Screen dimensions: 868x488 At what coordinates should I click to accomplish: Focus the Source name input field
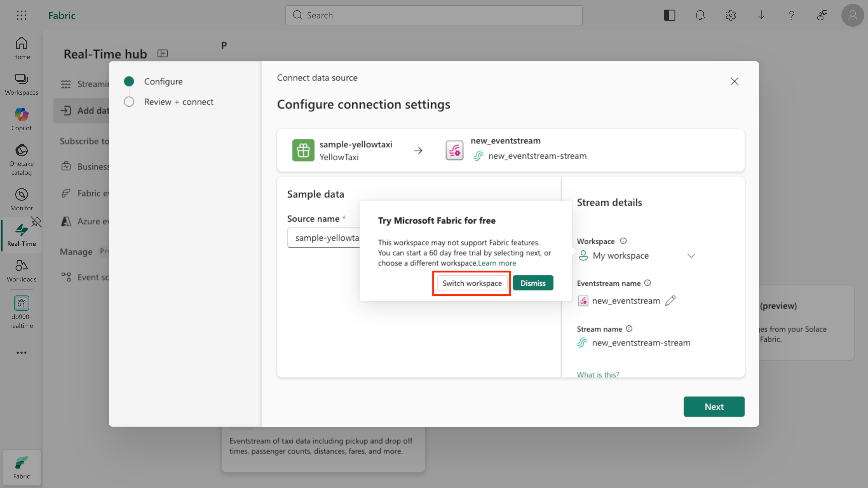[x=323, y=238]
